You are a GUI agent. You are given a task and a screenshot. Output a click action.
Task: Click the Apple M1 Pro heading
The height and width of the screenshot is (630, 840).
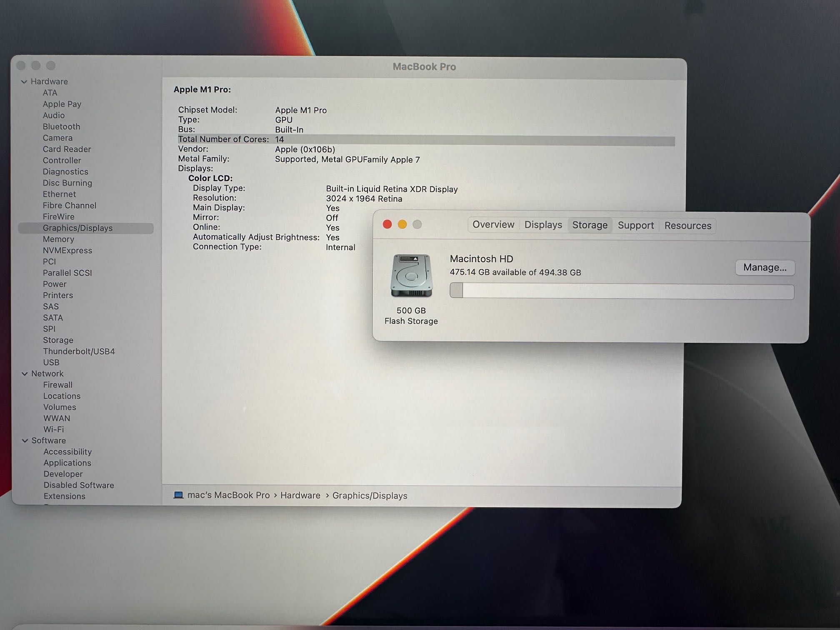[x=202, y=90]
